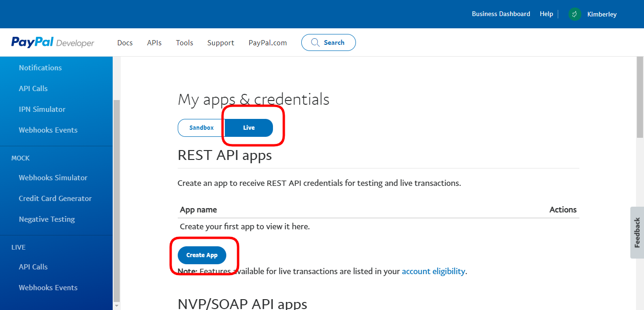Open API Calls under LIVE section
The height and width of the screenshot is (310, 644).
[33, 267]
